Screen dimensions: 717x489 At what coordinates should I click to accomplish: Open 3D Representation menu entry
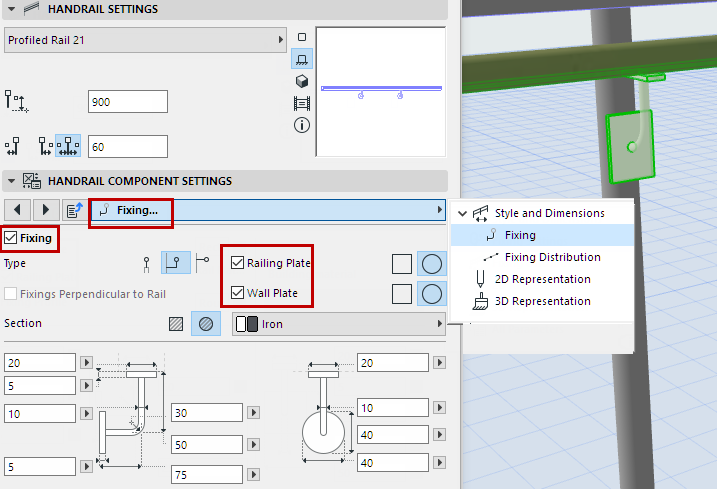(x=542, y=301)
